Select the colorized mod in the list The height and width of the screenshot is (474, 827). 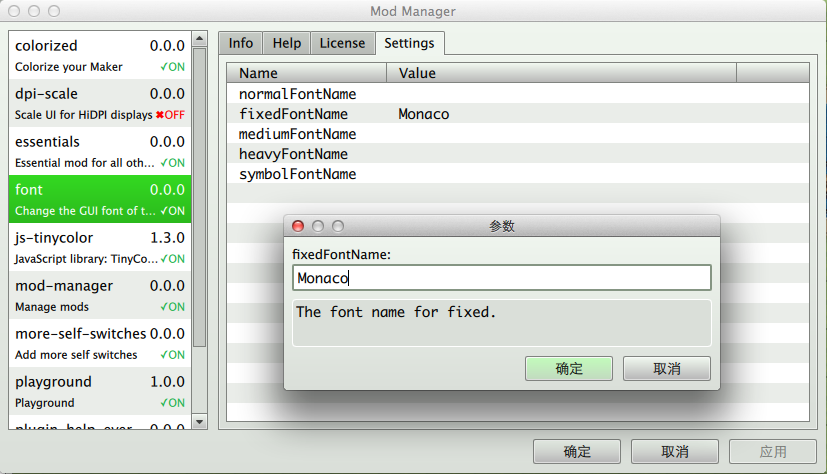tap(100, 55)
